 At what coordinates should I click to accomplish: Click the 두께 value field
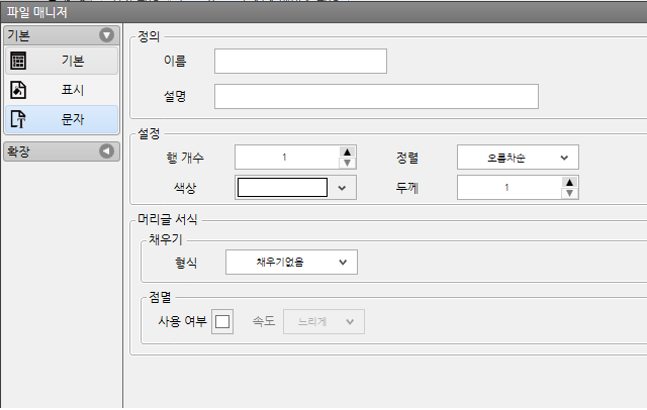click(509, 188)
